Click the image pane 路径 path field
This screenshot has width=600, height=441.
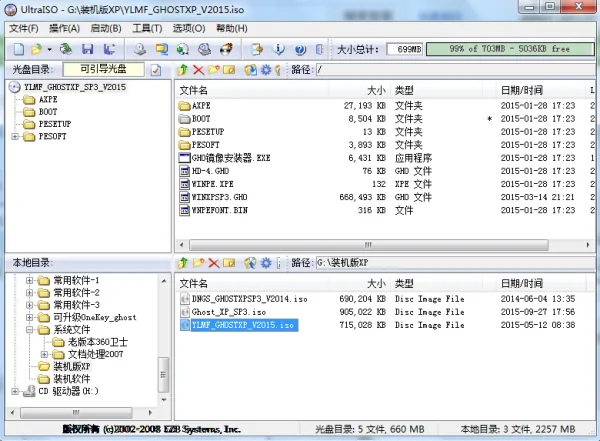(x=455, y=70)
